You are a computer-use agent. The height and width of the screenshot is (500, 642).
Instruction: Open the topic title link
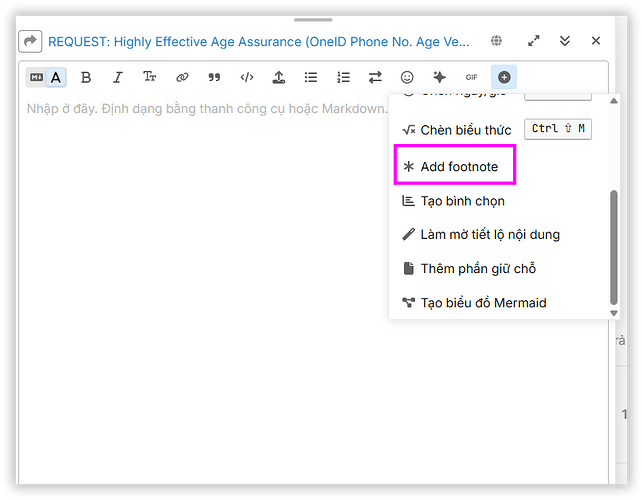tap(259, 42)
